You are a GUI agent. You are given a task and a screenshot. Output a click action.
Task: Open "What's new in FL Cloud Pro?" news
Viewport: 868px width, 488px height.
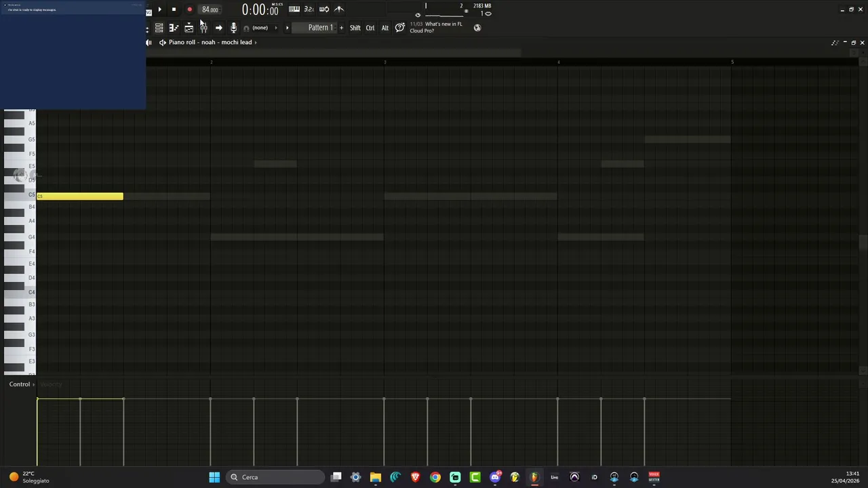436,27
